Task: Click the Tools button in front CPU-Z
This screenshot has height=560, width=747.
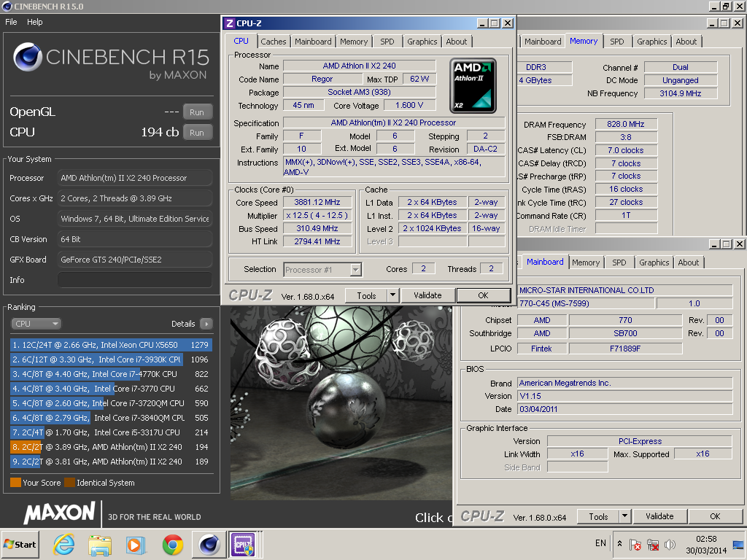Action: click(366, 296)
